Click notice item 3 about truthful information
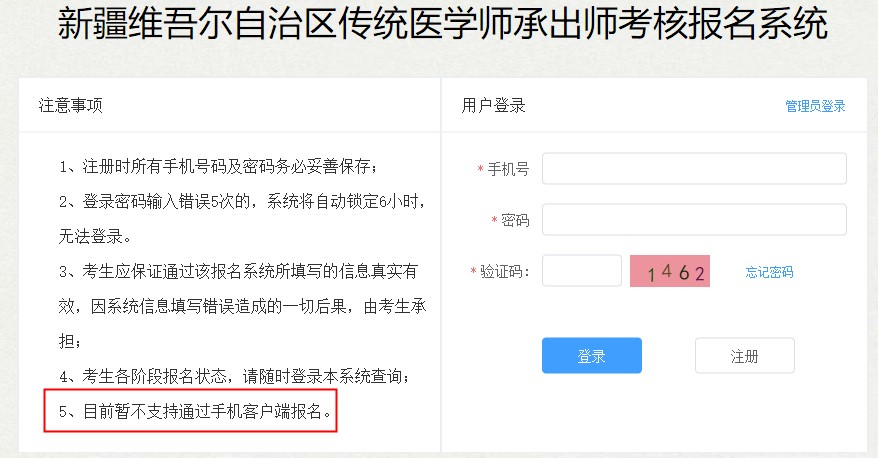 238,271
